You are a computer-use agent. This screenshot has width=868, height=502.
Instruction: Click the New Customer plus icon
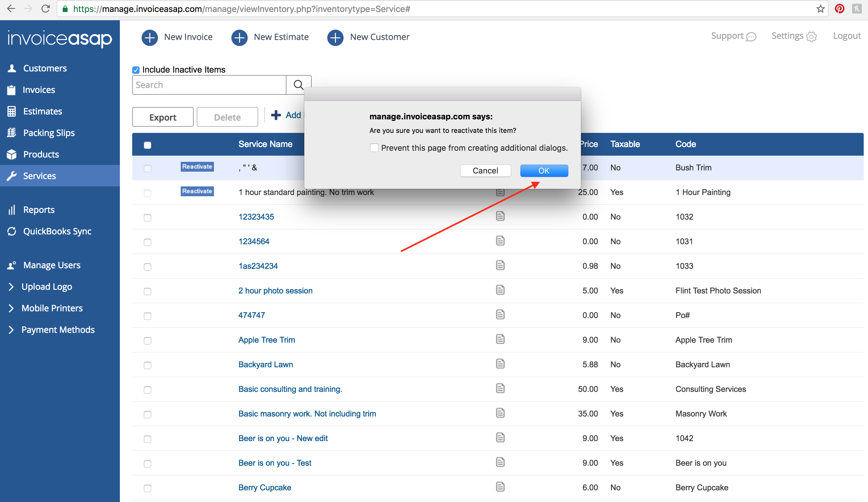pyautogui.click(x=335, y=37)
